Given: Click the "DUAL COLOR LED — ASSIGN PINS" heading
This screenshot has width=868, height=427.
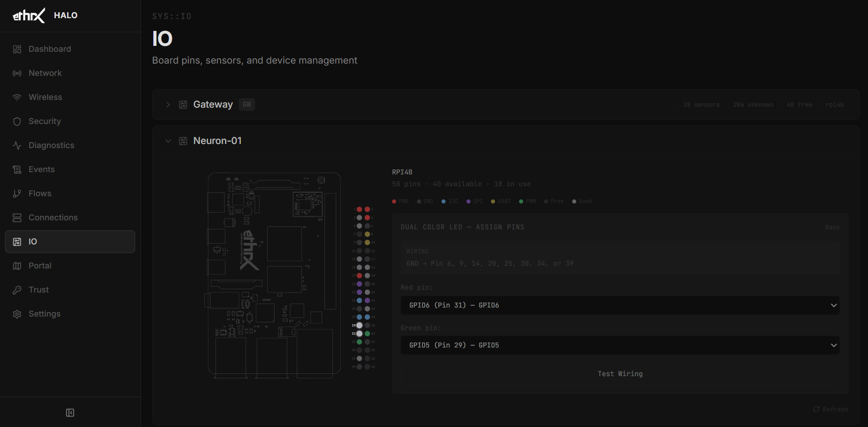Looking at the screenshot, I should (x=462, y=227).
